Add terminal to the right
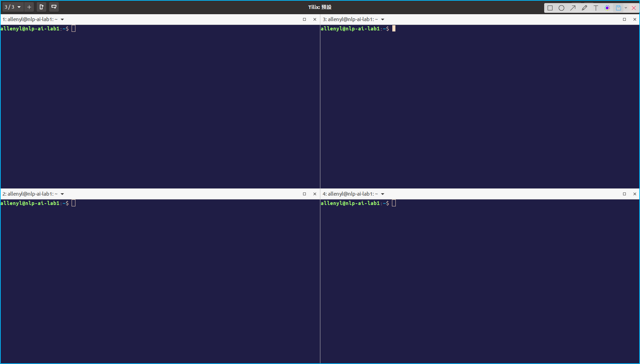This screenshot has width=640, height=364. click(x=42, y=7)
